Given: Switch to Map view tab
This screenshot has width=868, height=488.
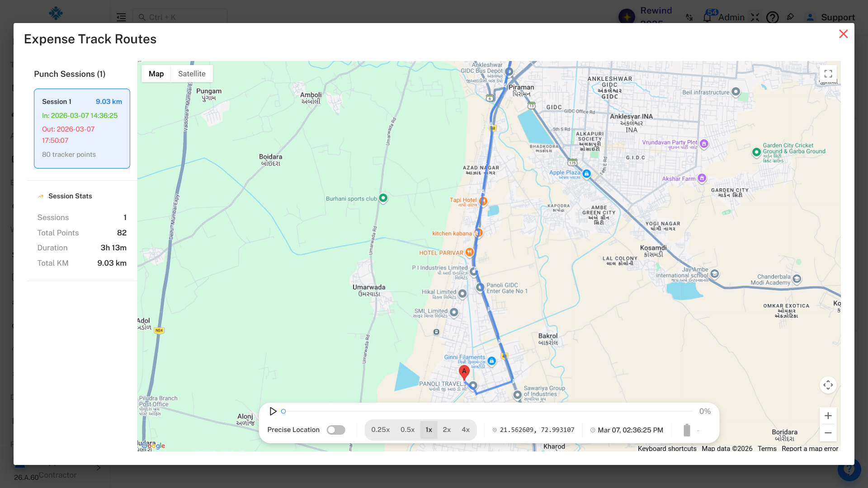Looking at the screenshot, I should point(156,74).
